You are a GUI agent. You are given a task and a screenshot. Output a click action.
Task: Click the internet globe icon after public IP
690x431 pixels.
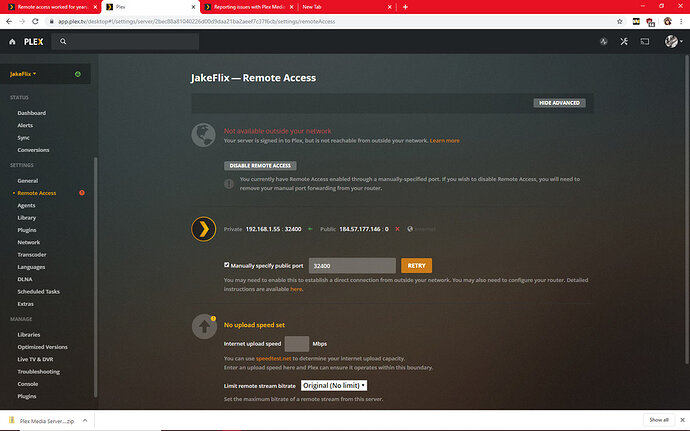coord(410,229)
